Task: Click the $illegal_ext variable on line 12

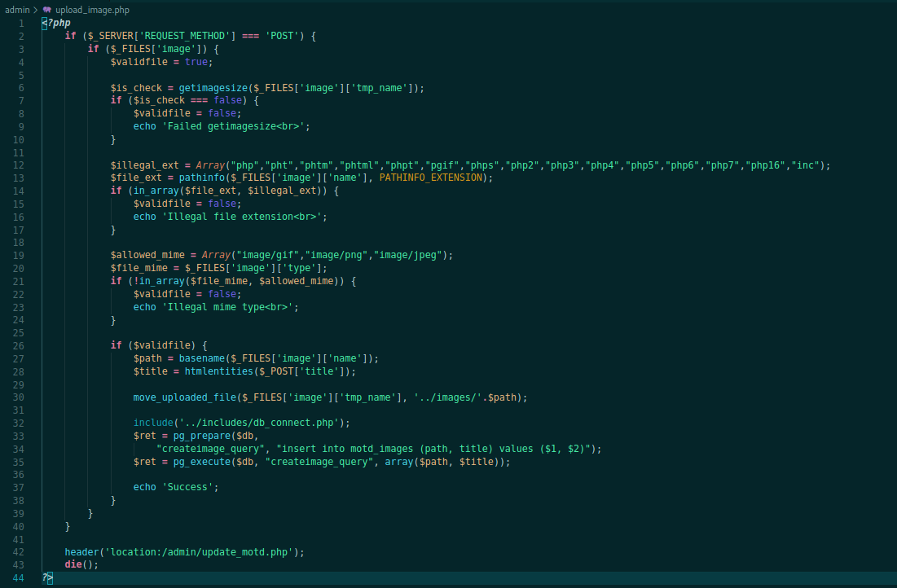Action: (x=145, y=165)
